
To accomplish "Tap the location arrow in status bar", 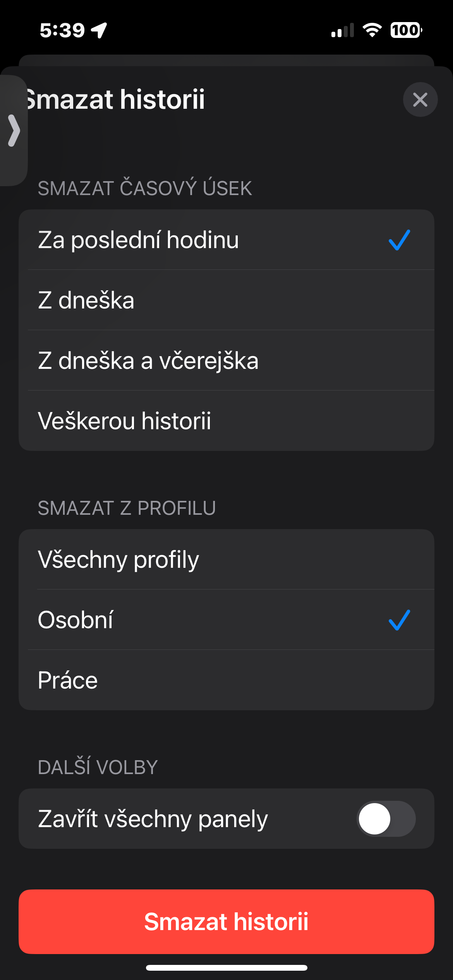I will (99, 30).
